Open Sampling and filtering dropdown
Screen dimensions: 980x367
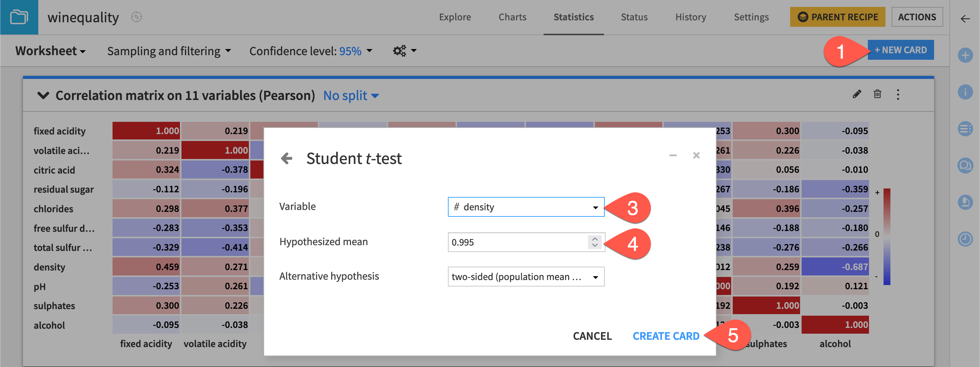click(169, 51)
